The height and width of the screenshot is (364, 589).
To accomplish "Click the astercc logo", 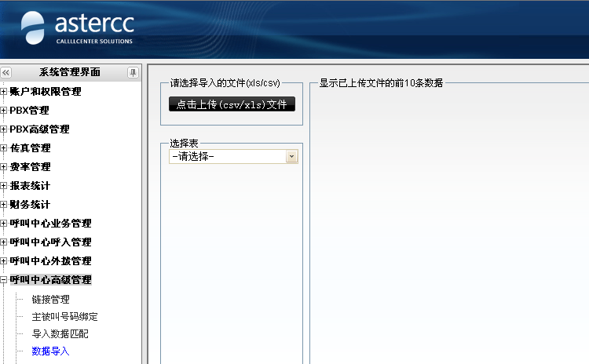I will [x=77, y=28].
